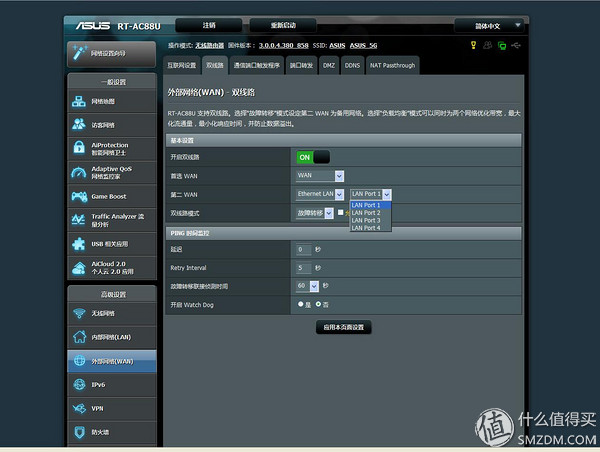Open the operation mode link
The height and width of the screenshot is (452, 600).
pos(209,46)
